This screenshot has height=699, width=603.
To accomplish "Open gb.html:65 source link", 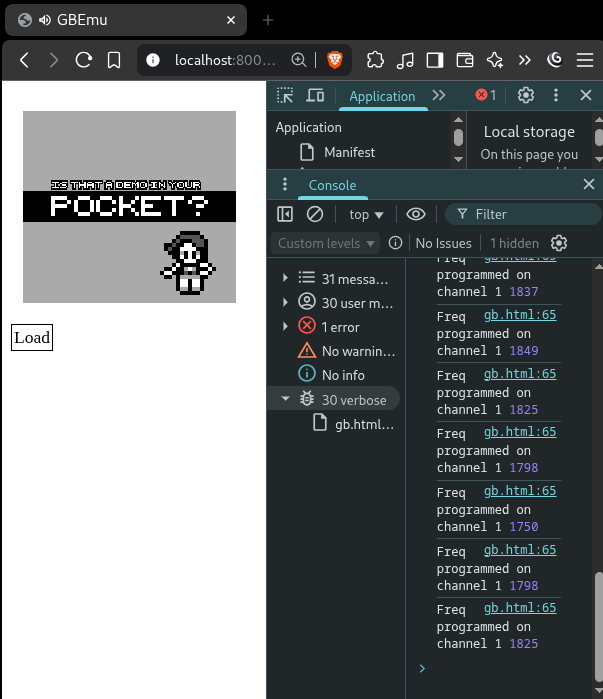I will coord(519,610).
